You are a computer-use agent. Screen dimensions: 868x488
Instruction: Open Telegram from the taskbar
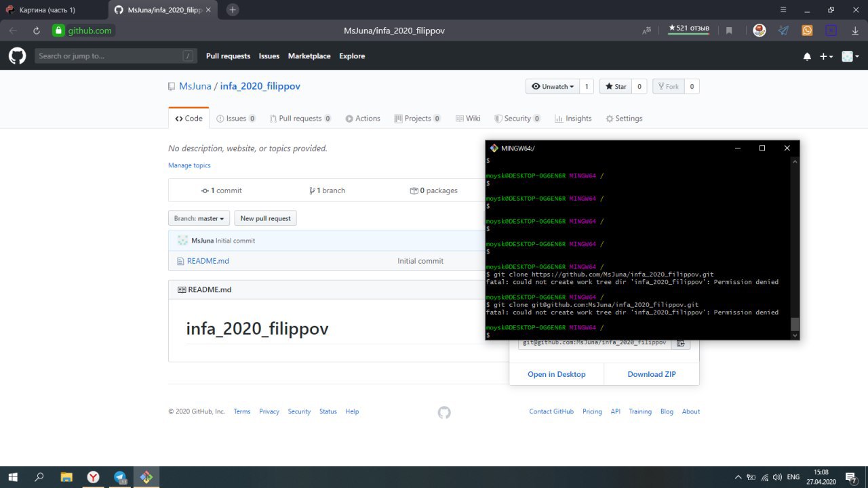coord(120,477)
